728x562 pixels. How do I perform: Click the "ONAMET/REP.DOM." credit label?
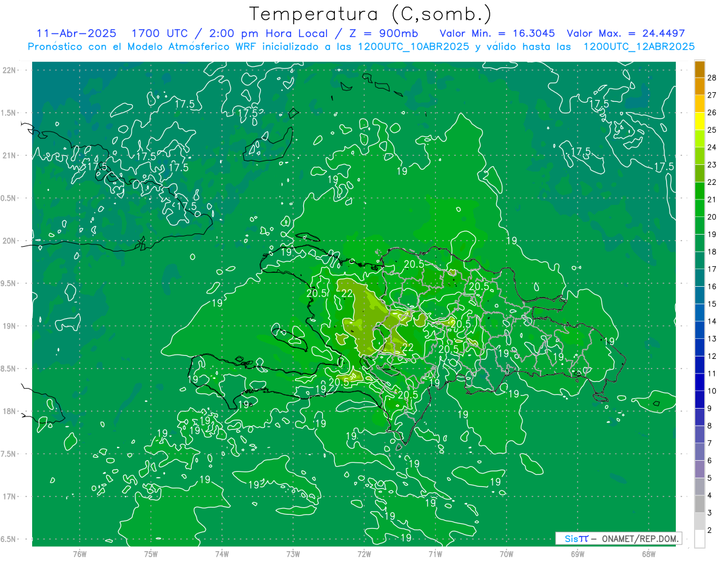pos(641,538)
